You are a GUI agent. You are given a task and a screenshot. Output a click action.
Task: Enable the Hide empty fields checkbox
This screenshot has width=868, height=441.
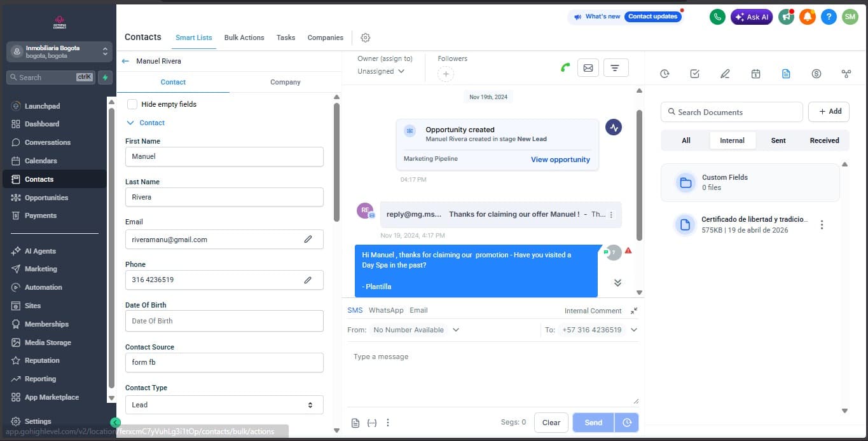(132, 104)
